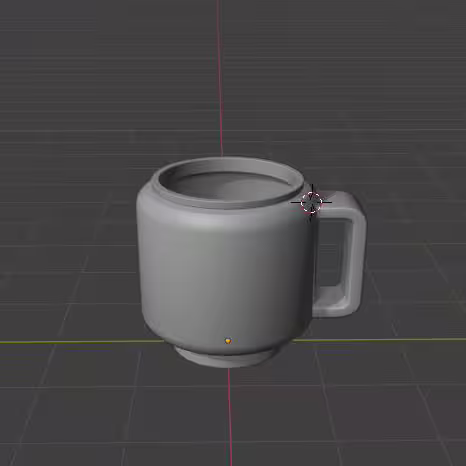Screen dimensions: 466x466
Task: Click the outer vertical bar of the mug handle
Action: pos(357,260)
